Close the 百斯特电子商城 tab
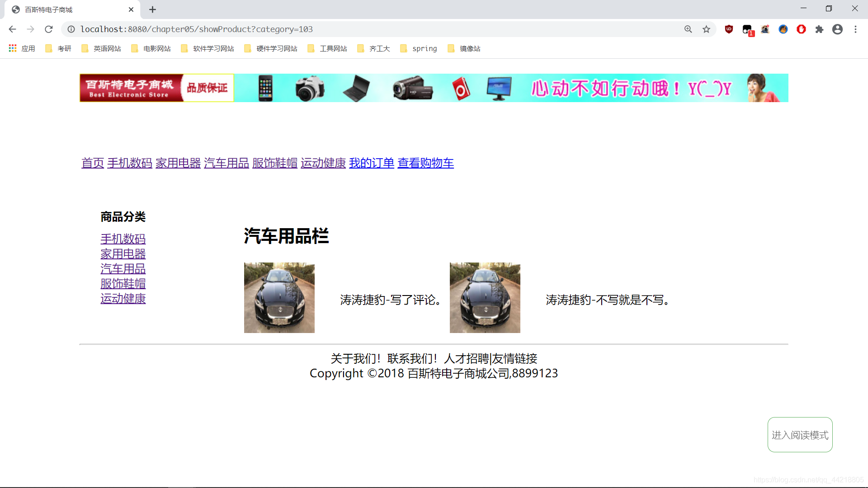 point(131,9)
